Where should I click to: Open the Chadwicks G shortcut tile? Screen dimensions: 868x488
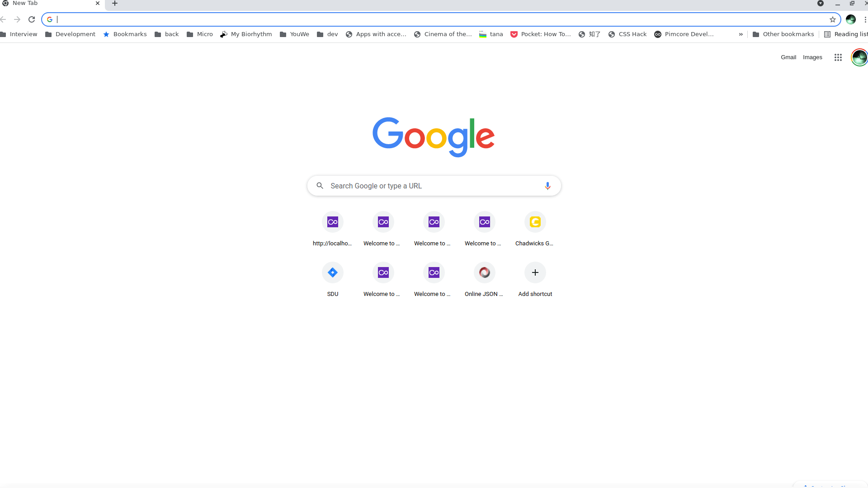click(x=535, y=222)
